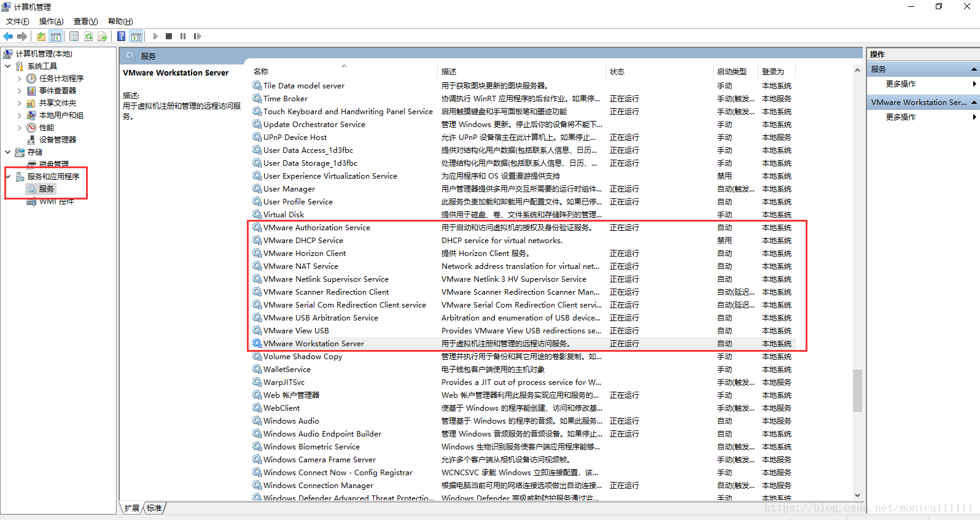Click the services list vertical scrollbar thumb
Screen dimensions: 980x520
pos(857,390)
